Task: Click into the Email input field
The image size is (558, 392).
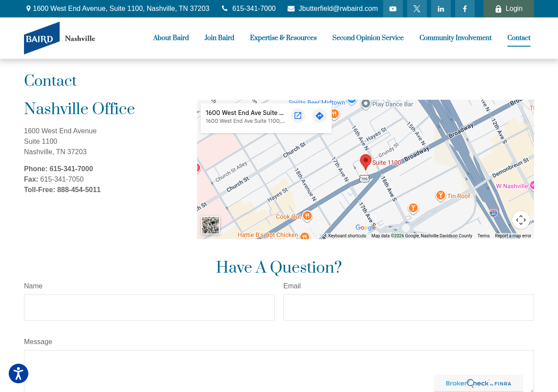Action: [x=408, y=308]
